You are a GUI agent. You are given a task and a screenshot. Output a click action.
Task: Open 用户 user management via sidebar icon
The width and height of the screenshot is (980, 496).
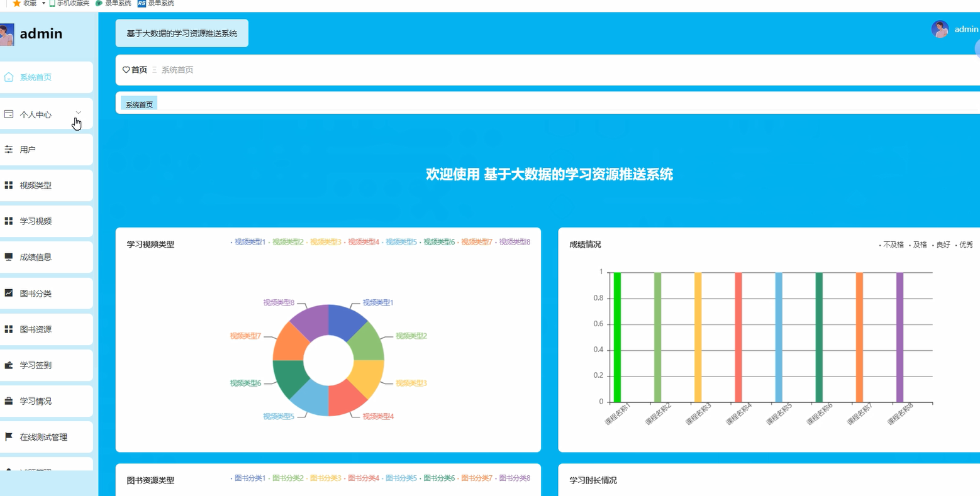pos(8,149)
